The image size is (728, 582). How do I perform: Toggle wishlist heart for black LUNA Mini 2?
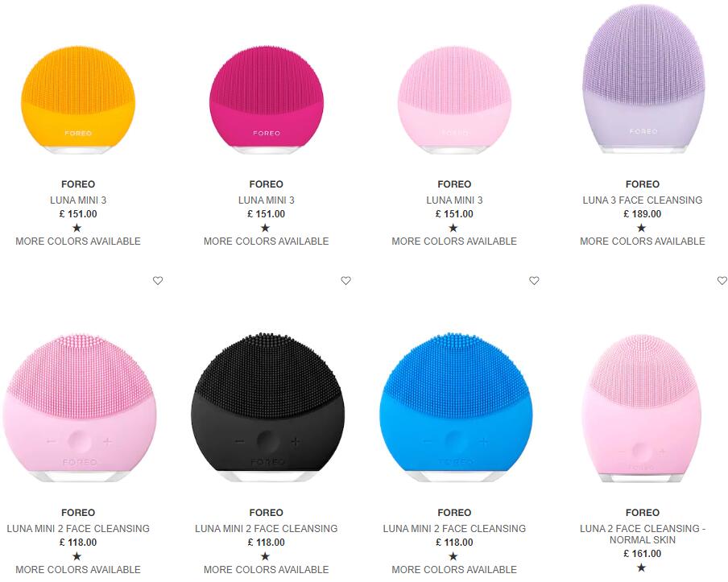346,280
